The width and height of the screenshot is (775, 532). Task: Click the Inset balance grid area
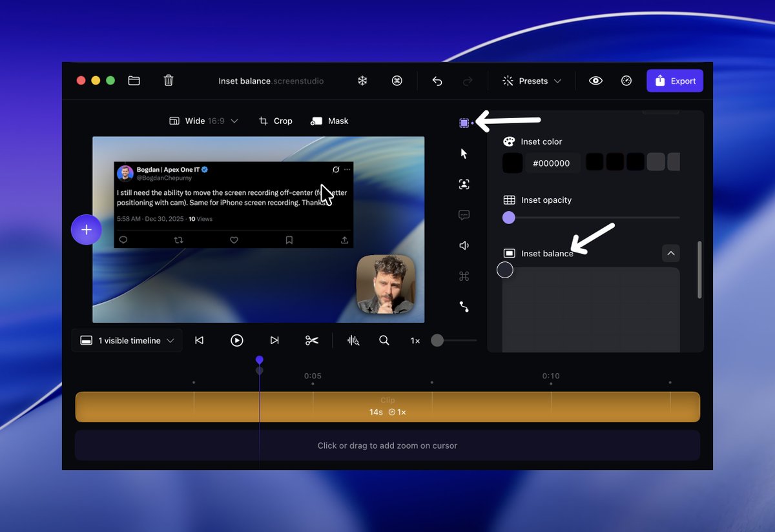click(591, 310)
